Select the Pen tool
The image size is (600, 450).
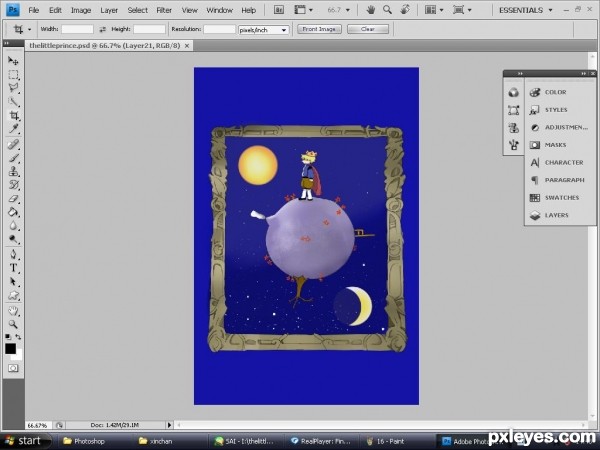click(x=13, y=254)
